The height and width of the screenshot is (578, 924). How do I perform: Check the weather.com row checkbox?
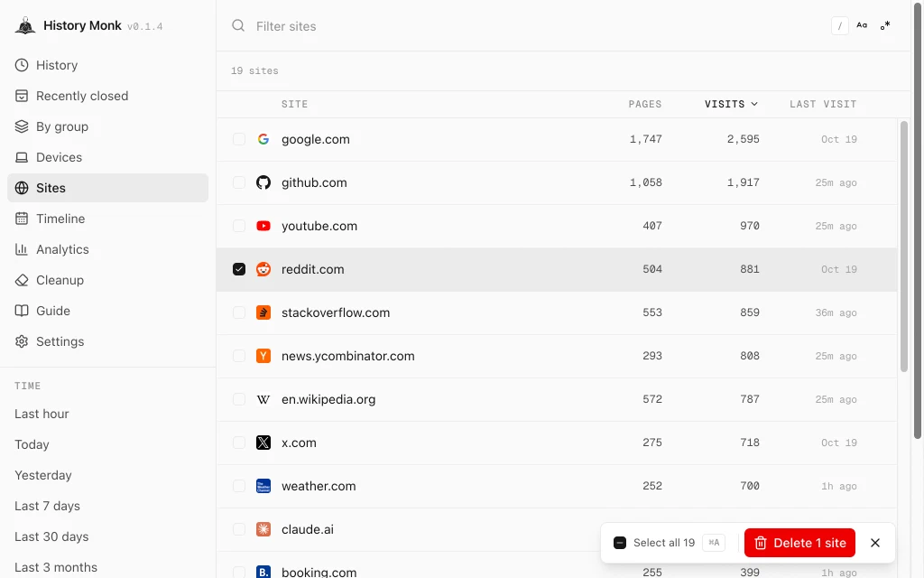click(x=238, y=486)
